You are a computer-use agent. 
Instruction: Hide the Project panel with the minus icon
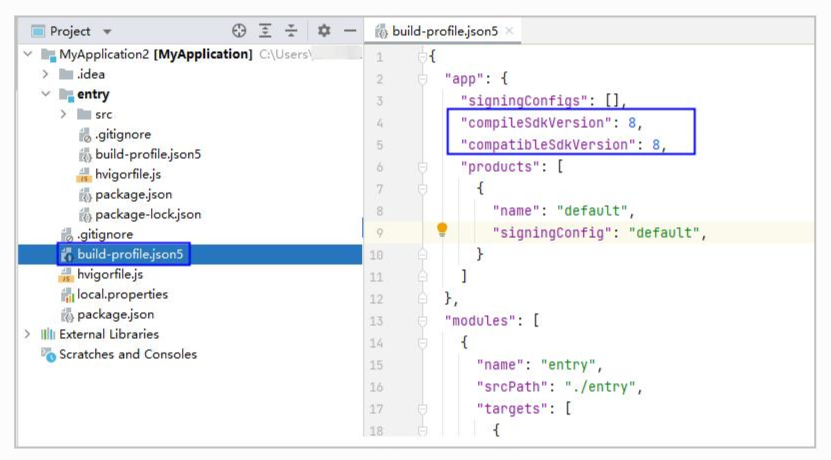pyautogui.click(x=350, y=31)
